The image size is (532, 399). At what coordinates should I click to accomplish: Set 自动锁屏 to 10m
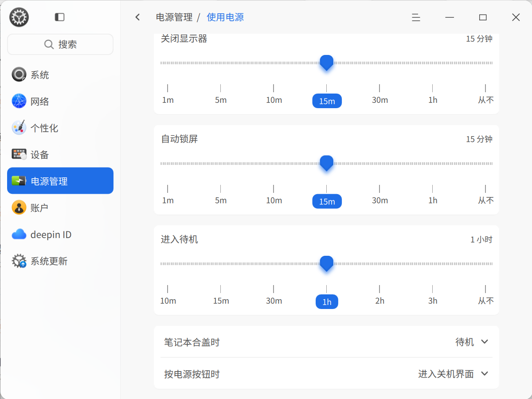point(274,200)
